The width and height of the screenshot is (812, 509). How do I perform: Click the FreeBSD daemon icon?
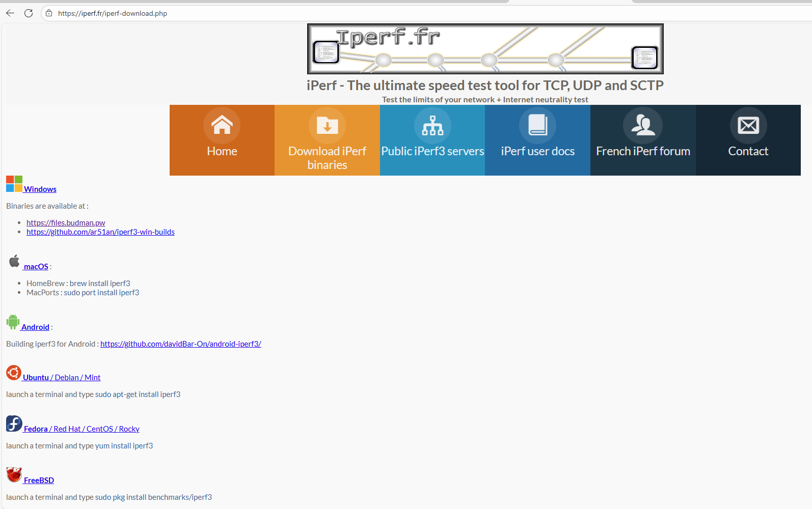coord(14,475)
